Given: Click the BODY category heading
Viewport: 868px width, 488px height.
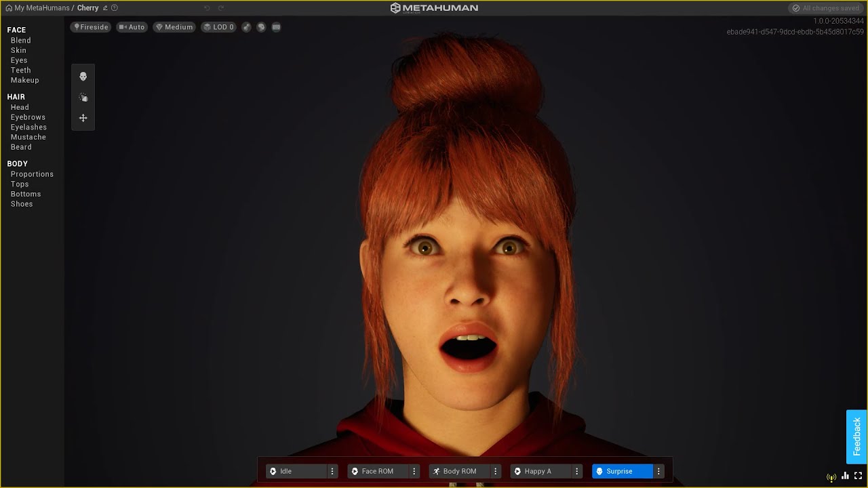Looking at the screenshot, I should pos(18,164).
